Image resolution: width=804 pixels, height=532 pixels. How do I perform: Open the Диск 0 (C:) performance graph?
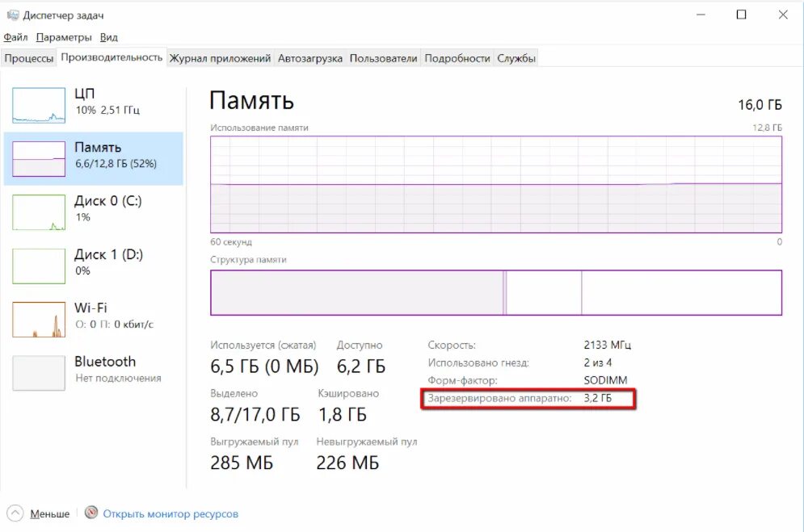point(39,212)
